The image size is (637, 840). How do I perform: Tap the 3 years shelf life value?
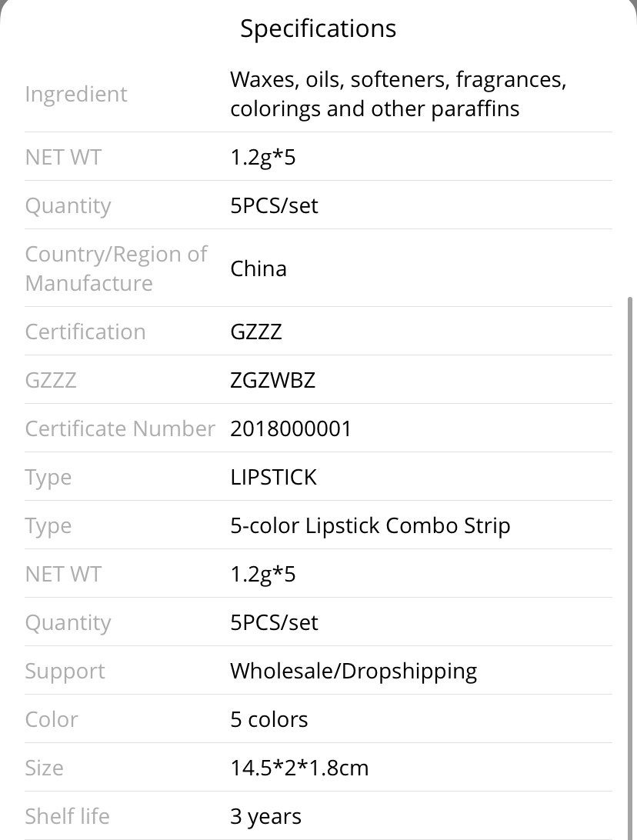pos(265,817)
